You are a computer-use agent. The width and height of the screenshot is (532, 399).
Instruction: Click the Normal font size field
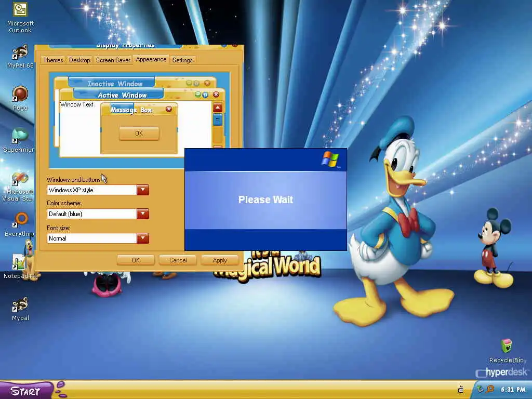[91, 238]
